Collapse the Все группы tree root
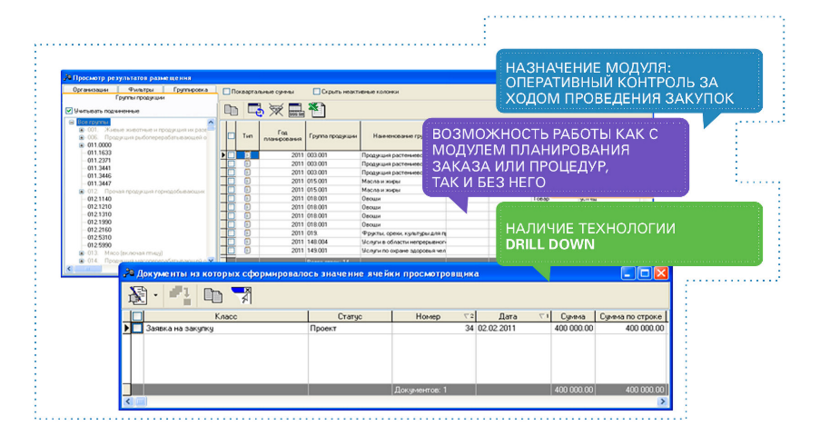This screenshot has width=840, height=426. [70, 121]
